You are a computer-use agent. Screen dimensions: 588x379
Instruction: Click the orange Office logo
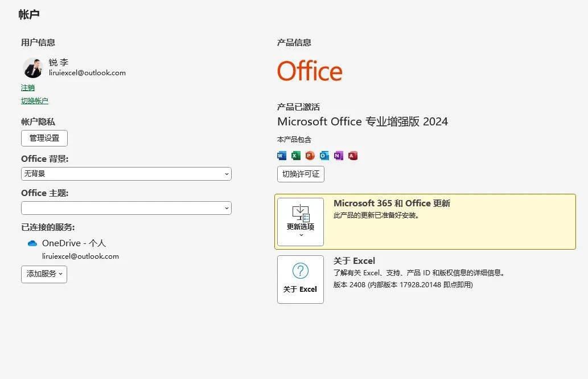(x=310, y=71)
